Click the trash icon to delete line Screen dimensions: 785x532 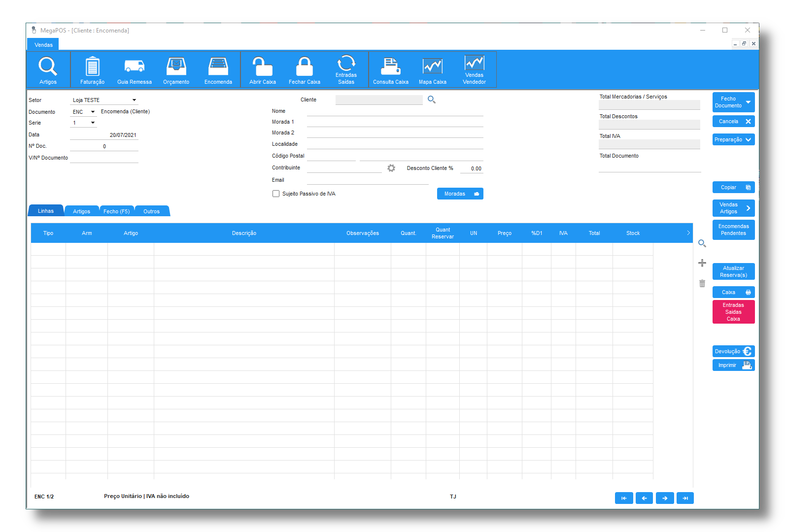coord(702,284)
